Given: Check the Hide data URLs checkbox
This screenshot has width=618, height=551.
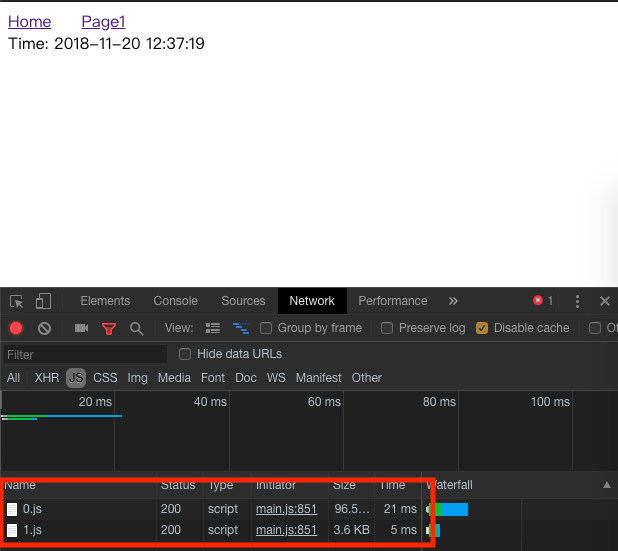Looking at the screenshot, I should pos(185,354).
